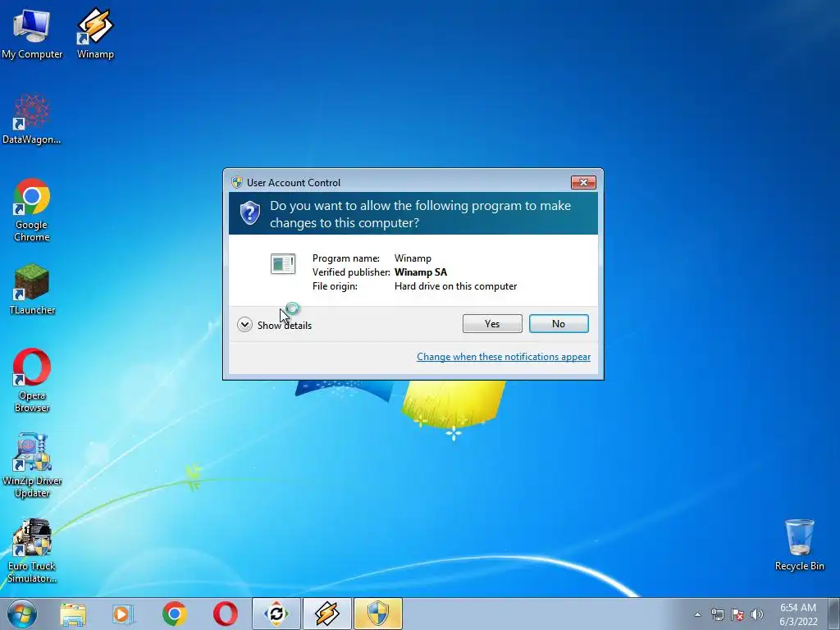Click the question-mark shield in UAC header
Image resolution: width=840 pixels, height=630 pixels.
[249, 213]
